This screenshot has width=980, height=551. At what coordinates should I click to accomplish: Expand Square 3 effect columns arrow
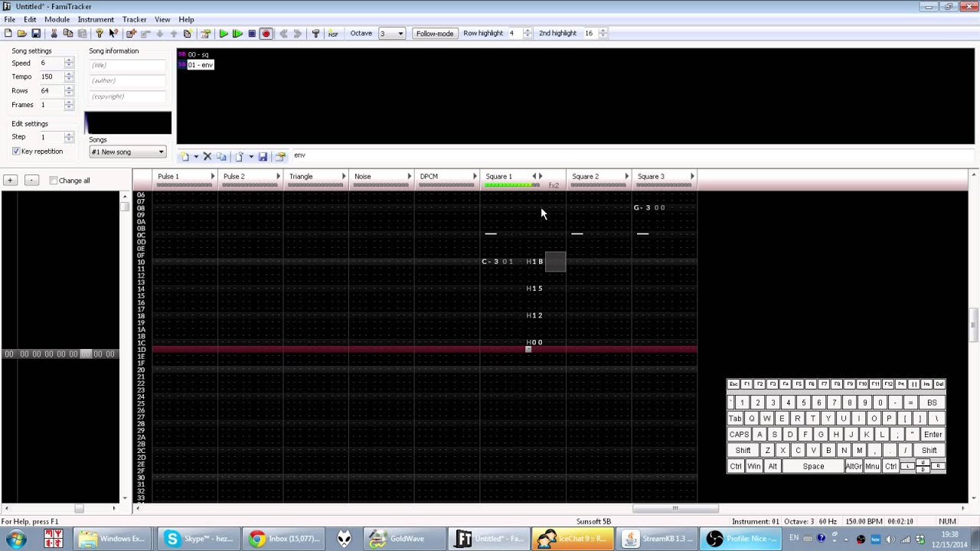pyautogui.click(x=692, y=177)
